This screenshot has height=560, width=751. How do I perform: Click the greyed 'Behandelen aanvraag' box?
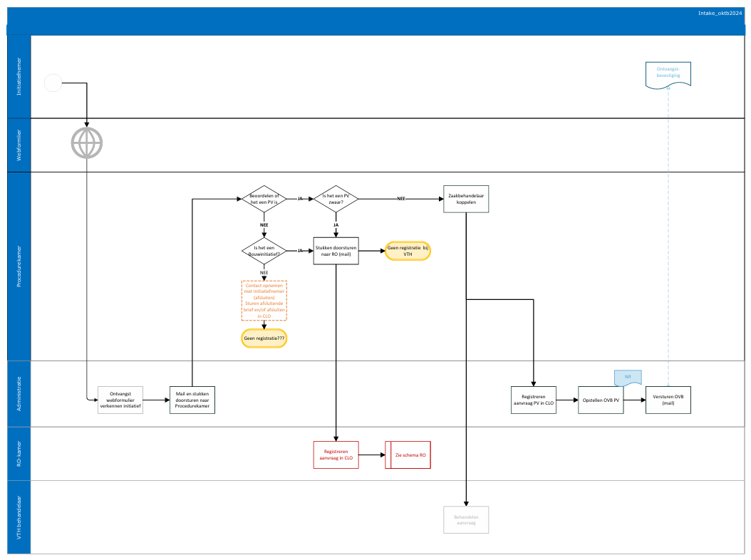tap(466, 520)
